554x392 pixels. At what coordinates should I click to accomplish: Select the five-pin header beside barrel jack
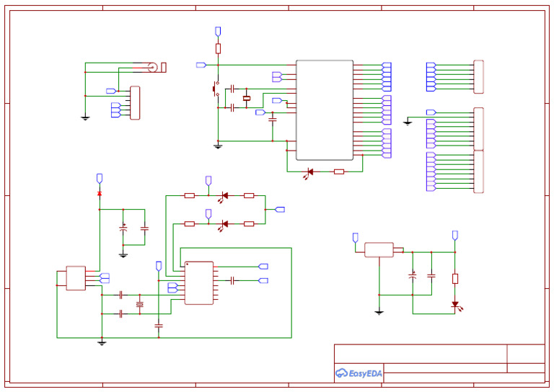click(135, 102)
